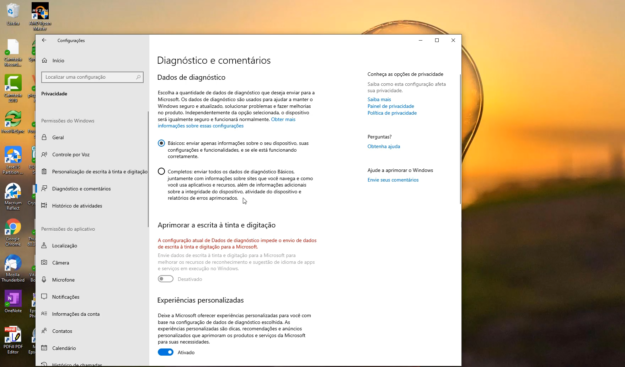This screenshot has width=625, height=367.
Task: Select Completos diagnostic data option
Action: click(161, 171)
